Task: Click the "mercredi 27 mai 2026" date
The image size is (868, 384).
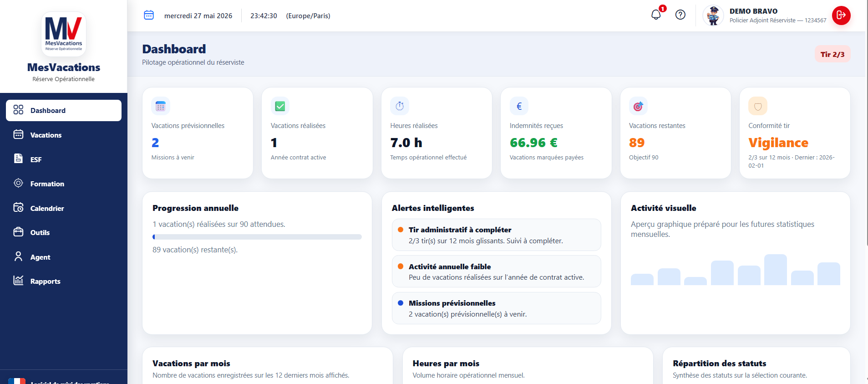Action: tap(198, 15)
